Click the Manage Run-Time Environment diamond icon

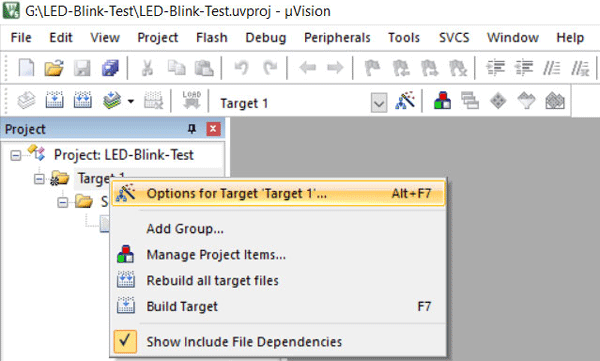click(498, 101)
